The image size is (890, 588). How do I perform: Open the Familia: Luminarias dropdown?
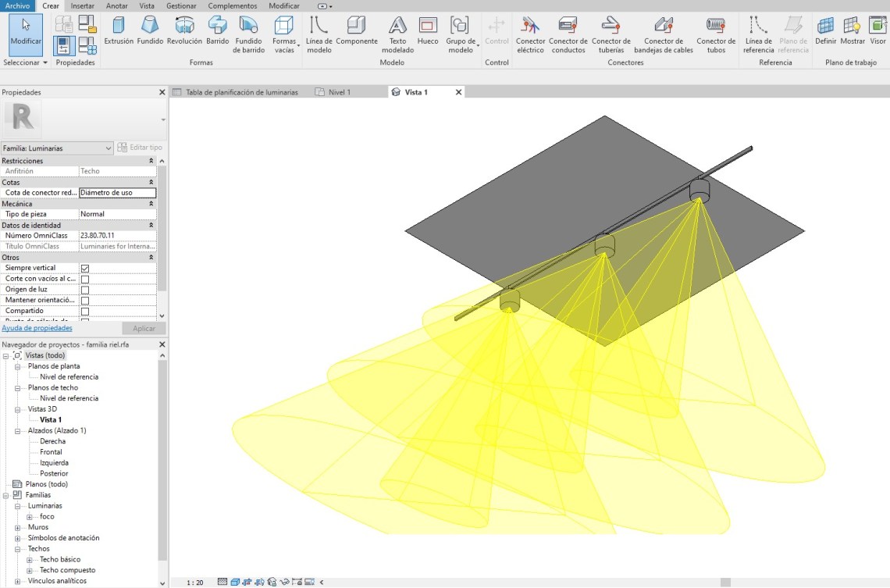pyautogui.click(x=58, y=148)
